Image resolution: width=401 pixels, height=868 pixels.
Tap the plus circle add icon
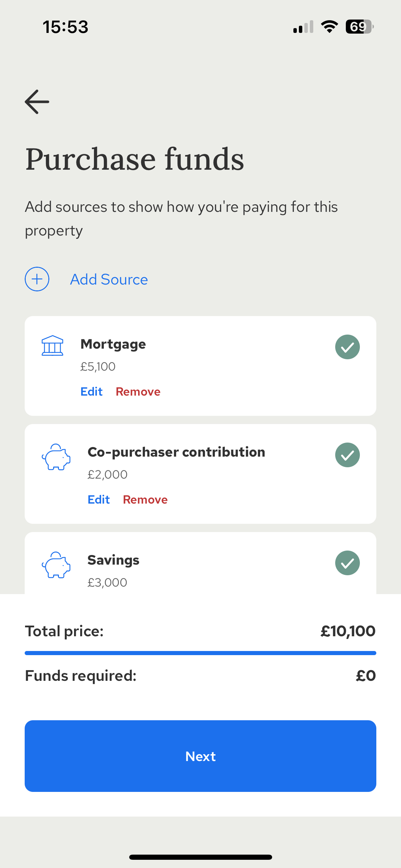[x=37, y=279]
